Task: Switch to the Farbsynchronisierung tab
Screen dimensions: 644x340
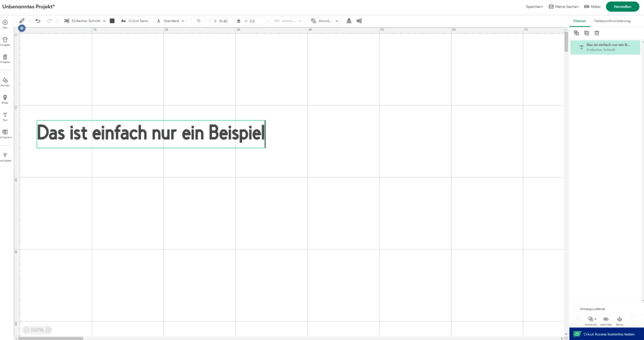Action: click(x=612, y=21)
